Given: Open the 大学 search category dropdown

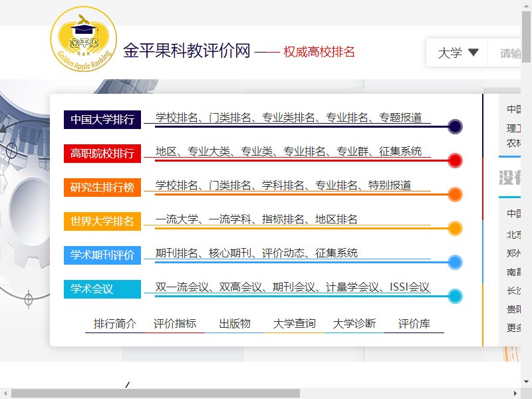Looking at the screenshot, I should tap(458, 53).
